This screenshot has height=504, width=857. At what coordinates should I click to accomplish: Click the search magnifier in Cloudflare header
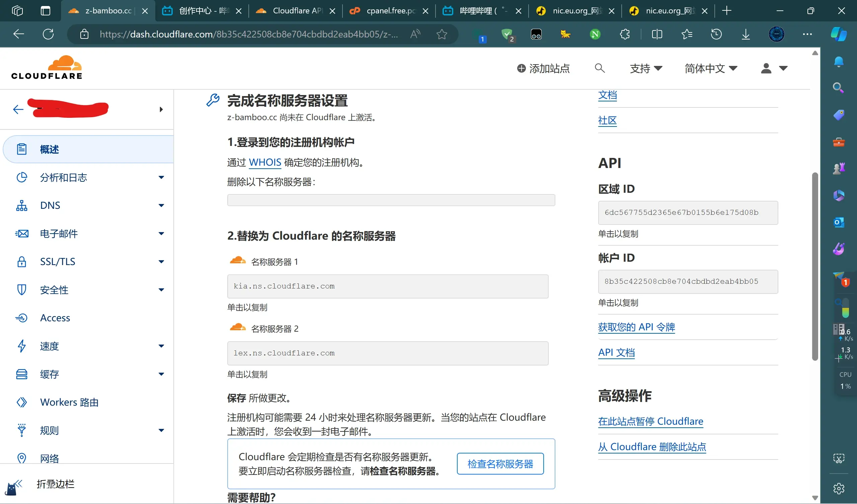coord(600,68)
